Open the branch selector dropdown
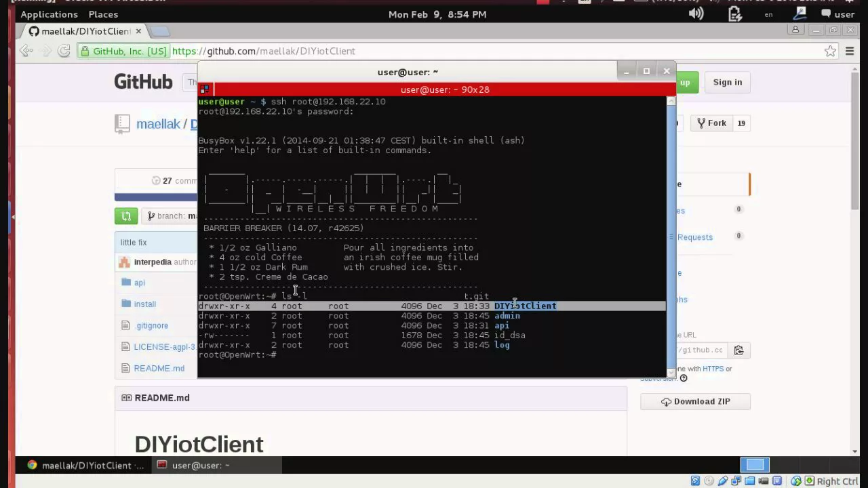Viewport: 868px width, 488px height. [x=170, y=216]
